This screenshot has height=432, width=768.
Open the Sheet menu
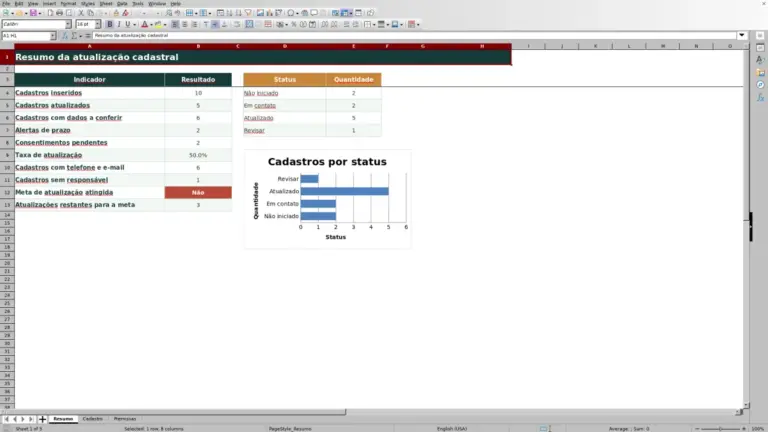[106, 3]
